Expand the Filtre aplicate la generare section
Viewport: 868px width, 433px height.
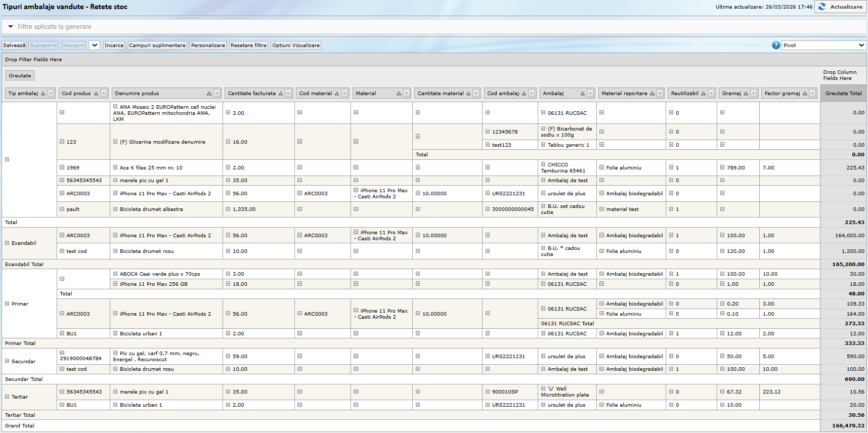[x=10, y=27]
